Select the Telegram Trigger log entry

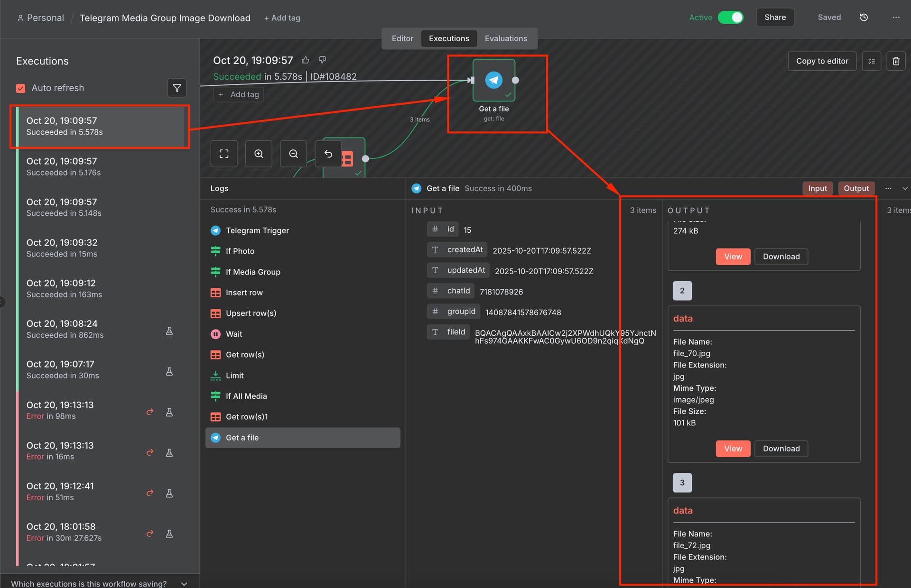(257, 230)
